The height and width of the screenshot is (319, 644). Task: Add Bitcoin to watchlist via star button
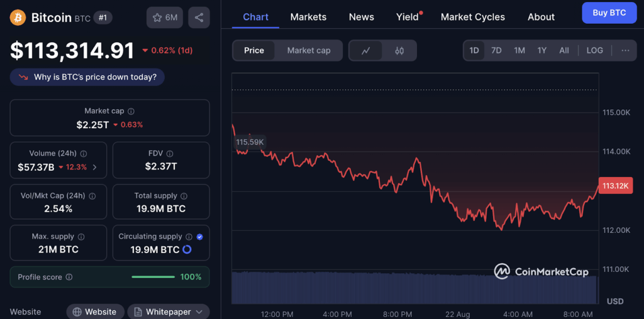click(x=165, y=18)
